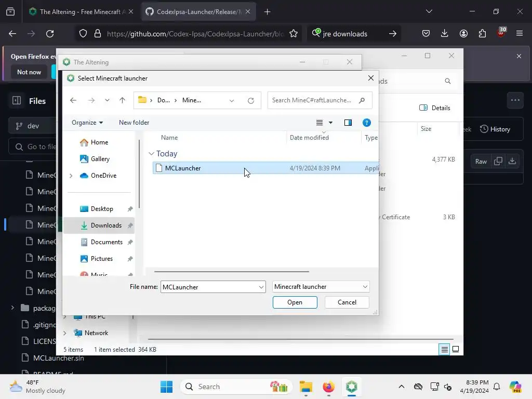Open the Organize menu
The height and width of the screenshot is (399, 532).
coord(87,123)
